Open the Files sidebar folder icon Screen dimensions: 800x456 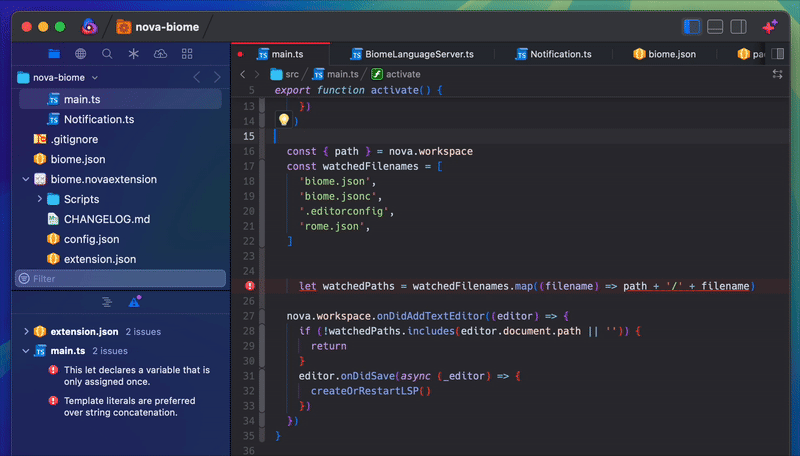pos(54,54)
